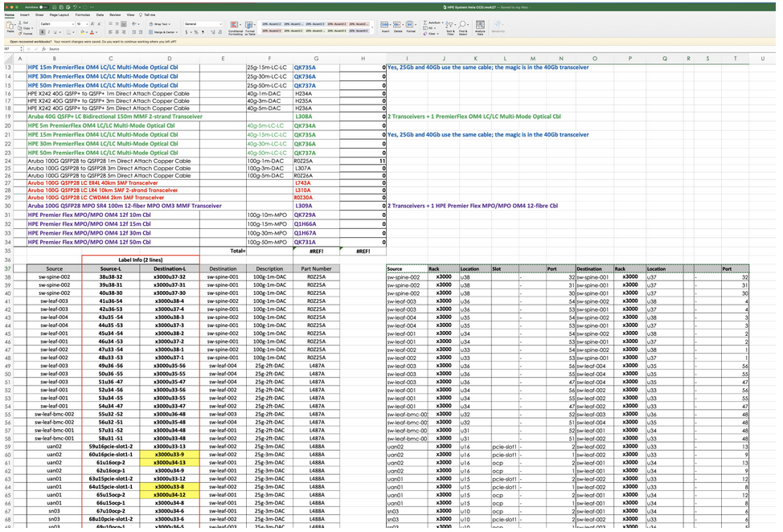
Task: Open the View ribbon tab
Action: 130,15
